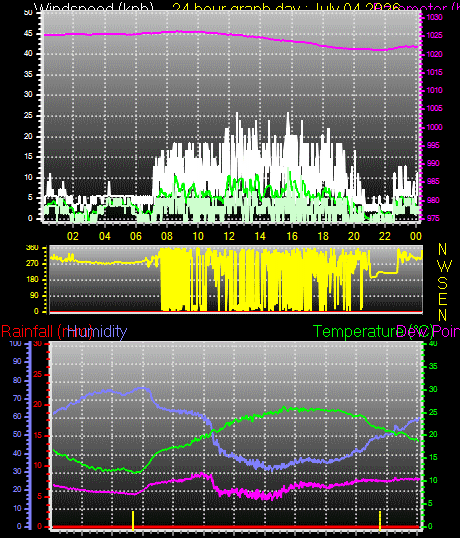
Task: Click the '25' tick on the red rainfall axis
Action: (38, 374)
